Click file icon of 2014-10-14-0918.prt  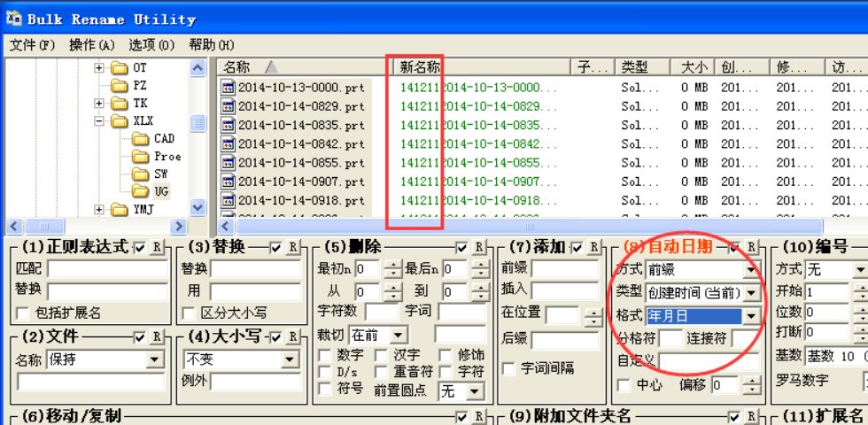click(x=229, y=200)
